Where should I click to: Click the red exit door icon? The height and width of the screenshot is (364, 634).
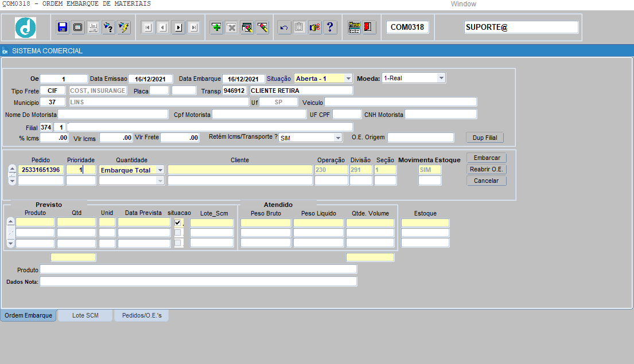368,28
